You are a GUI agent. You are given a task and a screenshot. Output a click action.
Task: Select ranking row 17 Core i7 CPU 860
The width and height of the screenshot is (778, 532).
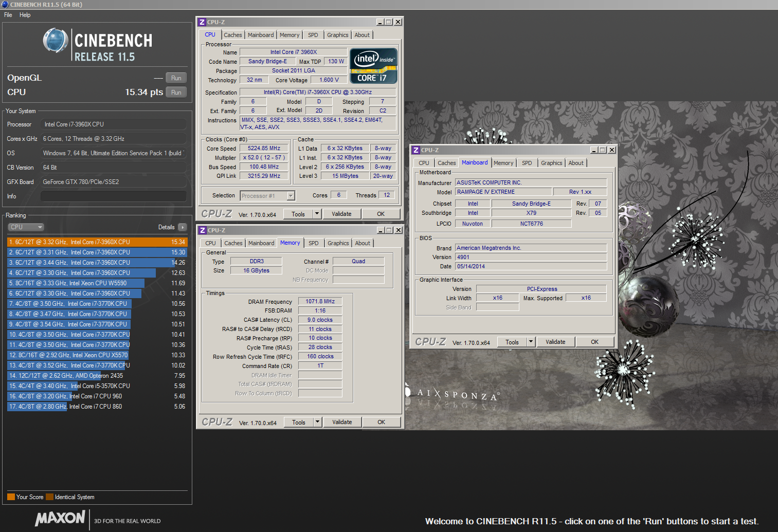point(97,407)
